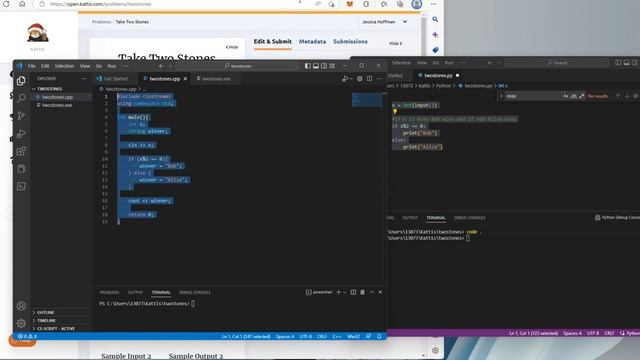Close the terminal panel in left VS Code

[x=380, y=292]
